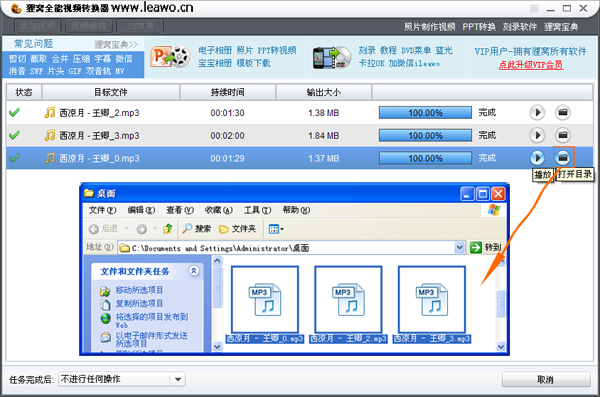Click progress bar of 王卿_2.mp3 row

tap(425, 113)
